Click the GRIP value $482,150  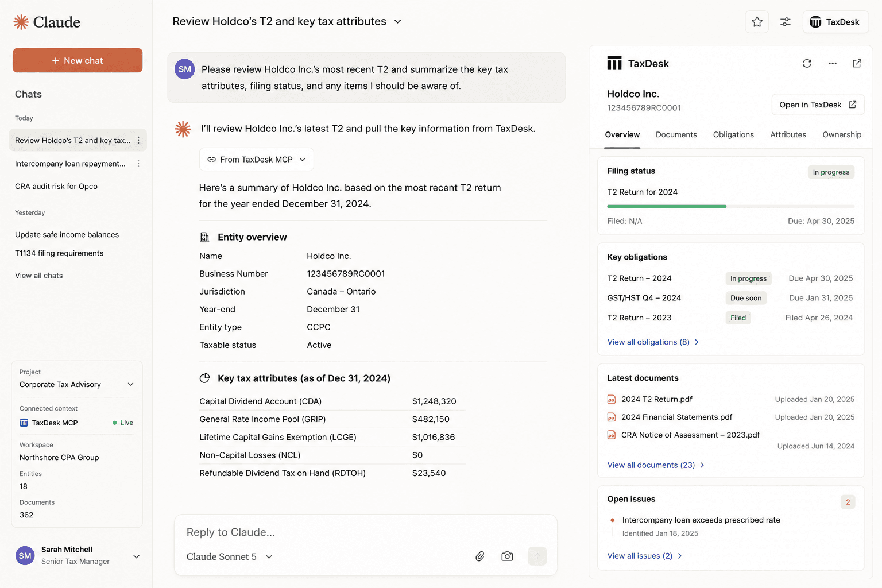pyautogui.click(x=431, y=419)
